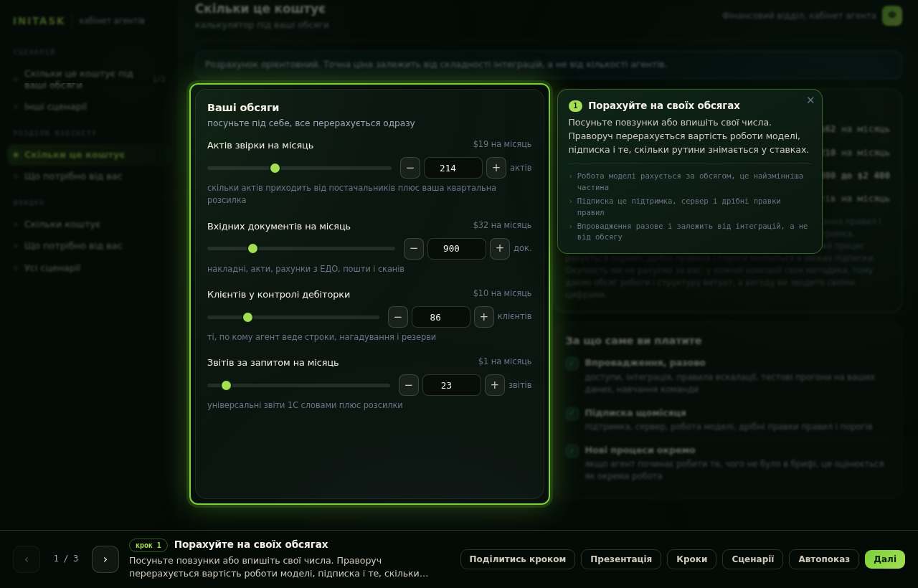Increase clients under receivables control (Клієнтів)
This screenshot has height=588, width=918.
click(484, 317)
